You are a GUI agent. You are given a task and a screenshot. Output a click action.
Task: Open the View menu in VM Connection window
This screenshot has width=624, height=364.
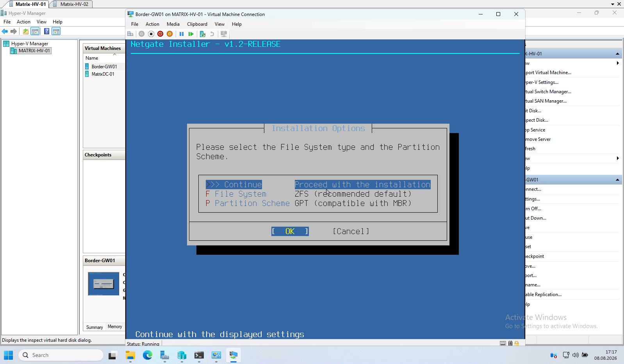point(219,24)
